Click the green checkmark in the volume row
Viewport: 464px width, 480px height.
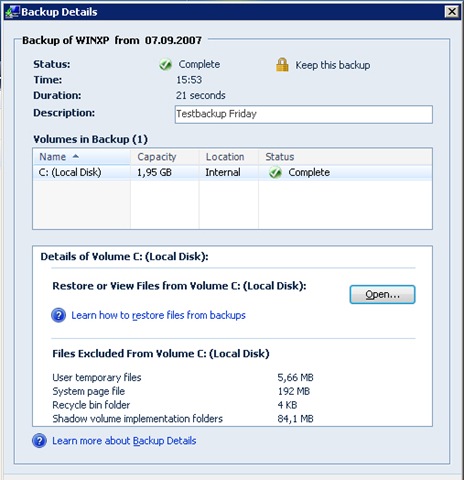pos(275,172)
